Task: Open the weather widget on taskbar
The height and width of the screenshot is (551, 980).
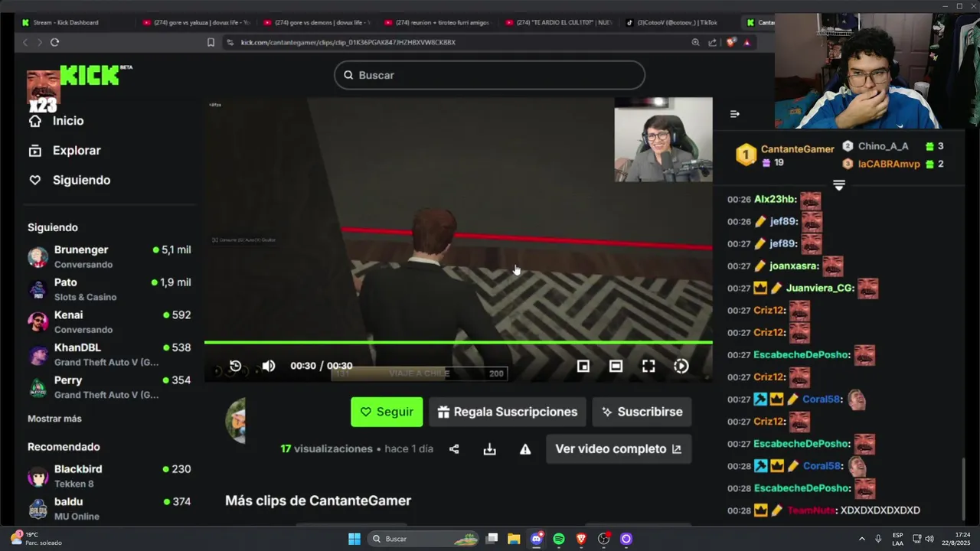Action: 35,539
